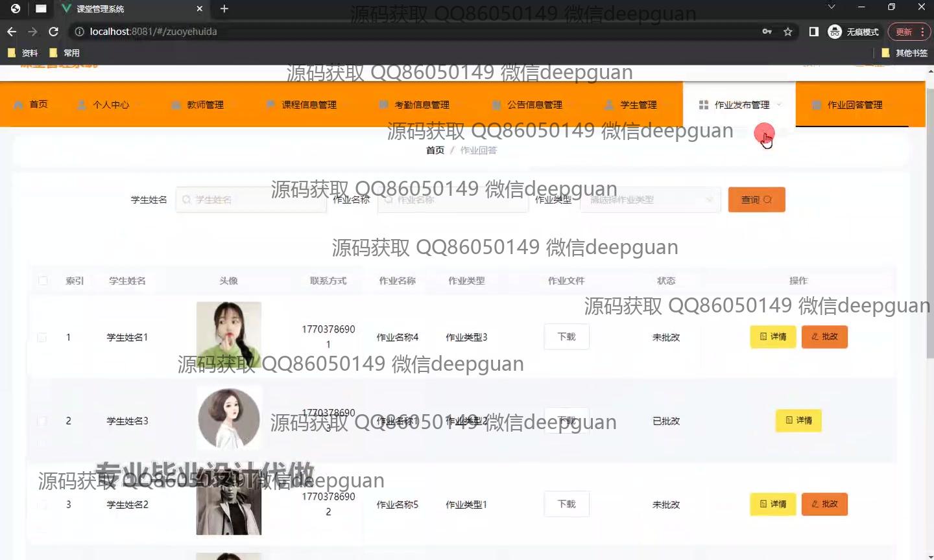The height and width of the screenshot is (560, 934).
Task: Go to 考勤信息管理 in navigation
Action: click(414, 105)
